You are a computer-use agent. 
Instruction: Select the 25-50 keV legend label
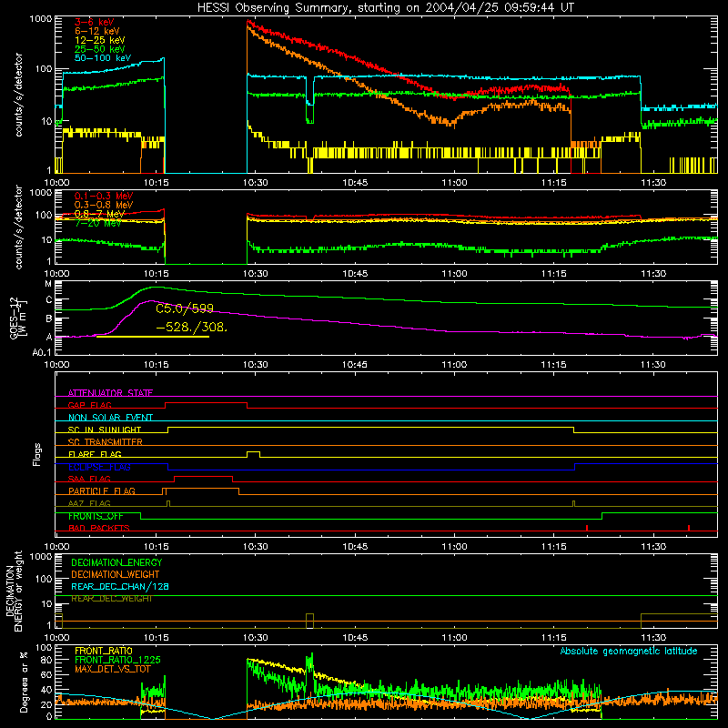coord(100,49)
